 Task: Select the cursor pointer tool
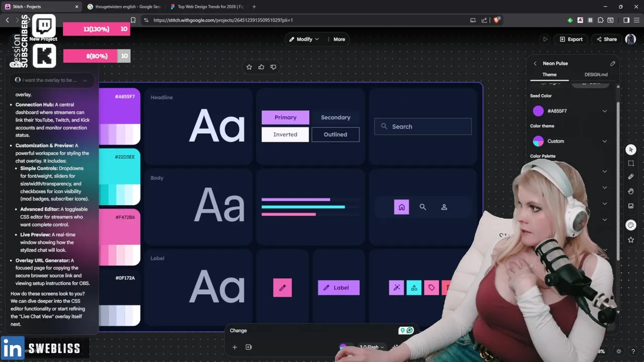631,150
